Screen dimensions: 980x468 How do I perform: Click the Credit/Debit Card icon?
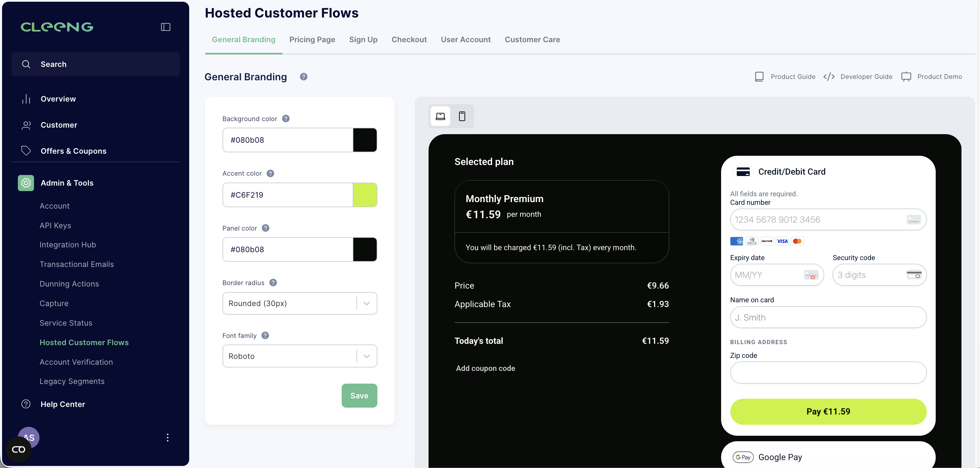point(743,172)
